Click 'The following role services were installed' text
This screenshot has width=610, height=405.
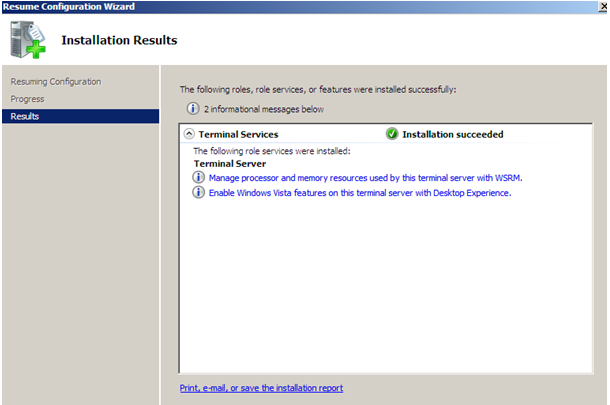tap(272, 151)
